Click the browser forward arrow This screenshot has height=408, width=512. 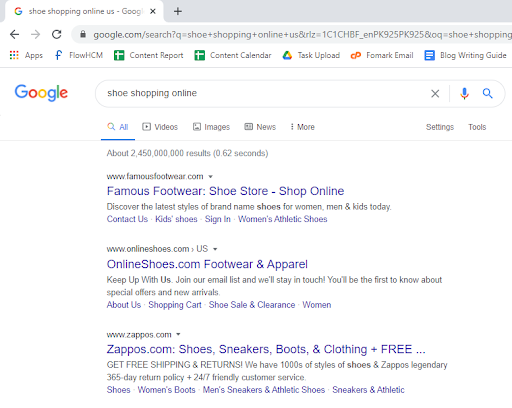[x=35, y=34]
